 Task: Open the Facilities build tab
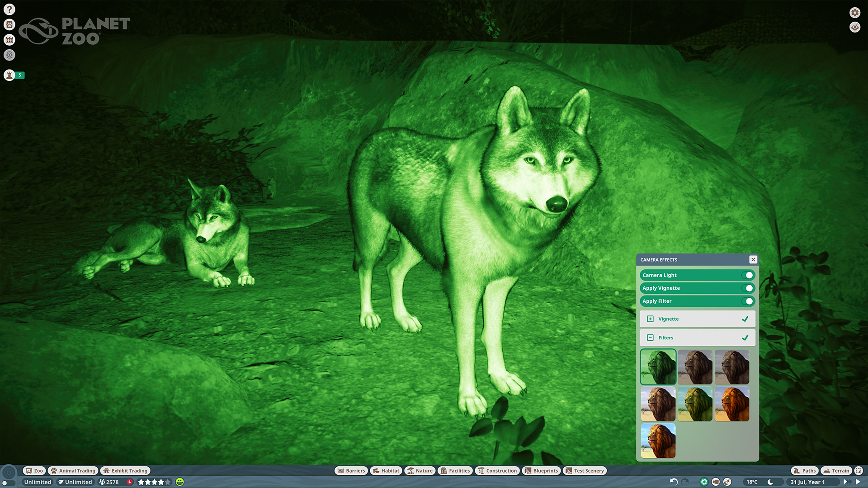(x=455, y=471)
